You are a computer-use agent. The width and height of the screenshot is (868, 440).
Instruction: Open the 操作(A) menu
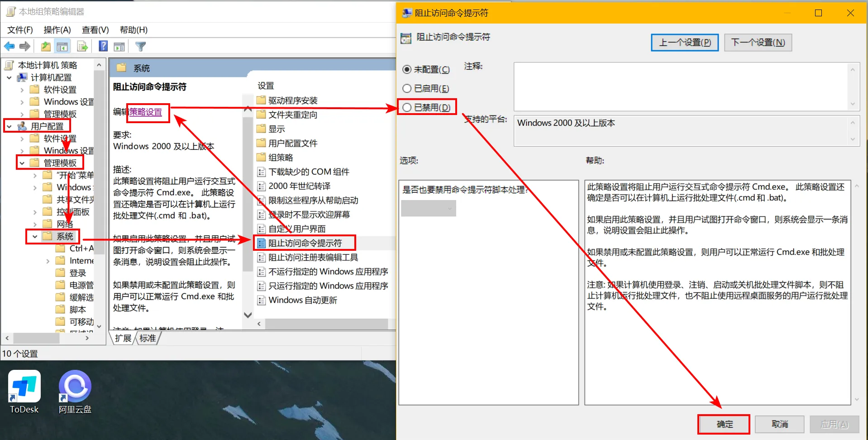[x=57, y=30]
